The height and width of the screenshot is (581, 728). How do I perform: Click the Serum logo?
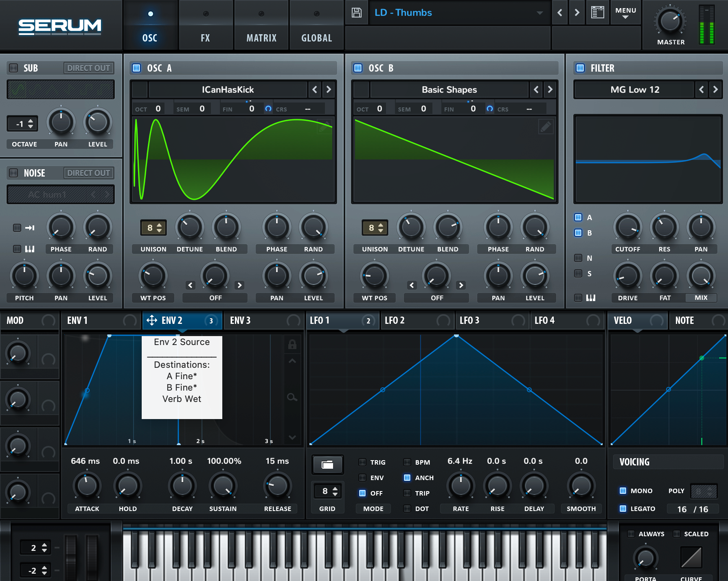pos(60,26)
